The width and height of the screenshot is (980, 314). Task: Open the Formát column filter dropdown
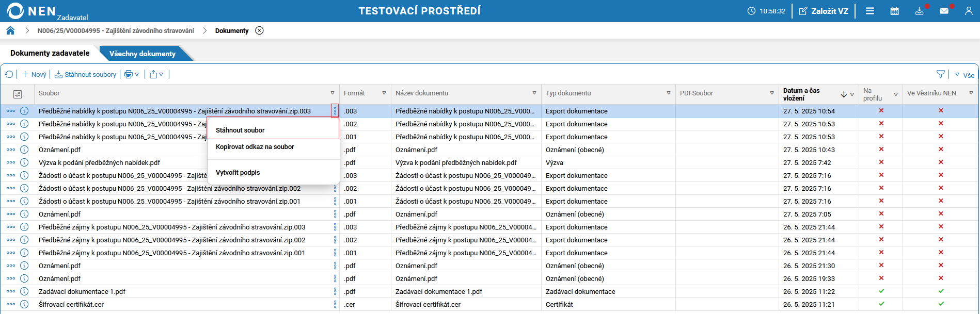pos(384,93)
